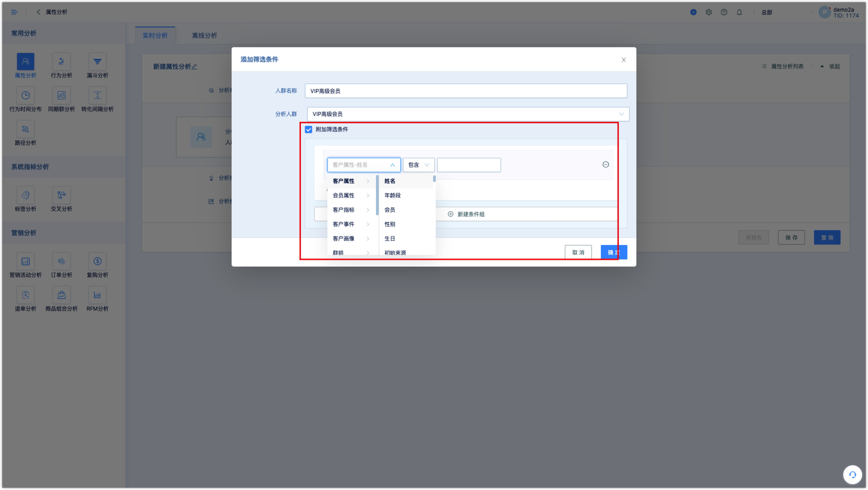This screenshot has height=490, width=868.
Task: Open the 分析人群 VIP高级会员 dropdown
Action: click(468, 114)
